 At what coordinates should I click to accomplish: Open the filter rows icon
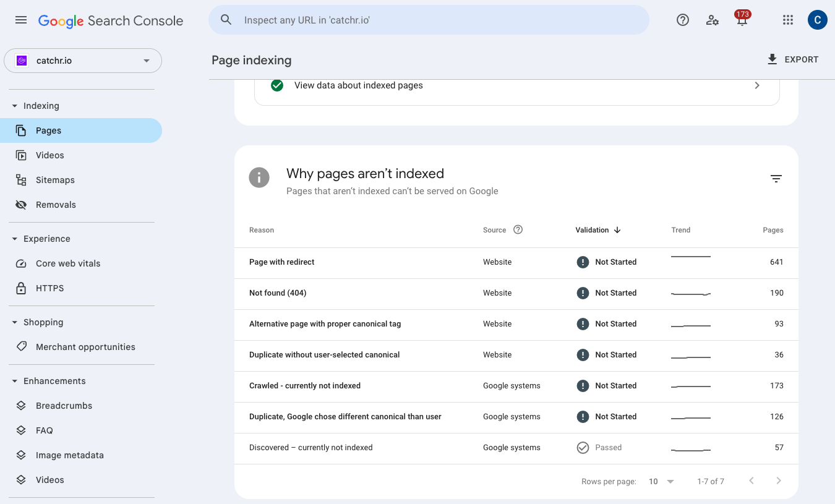(x=776, y=179)
